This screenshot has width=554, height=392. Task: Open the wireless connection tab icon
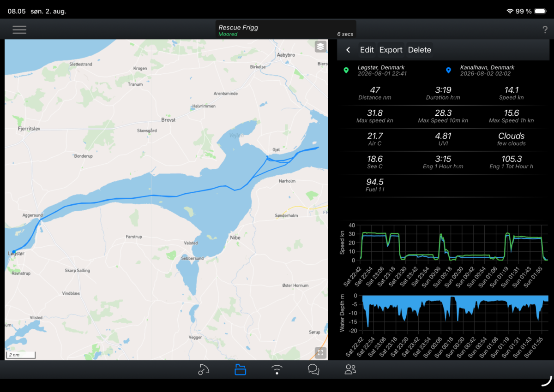coord(277,369)
